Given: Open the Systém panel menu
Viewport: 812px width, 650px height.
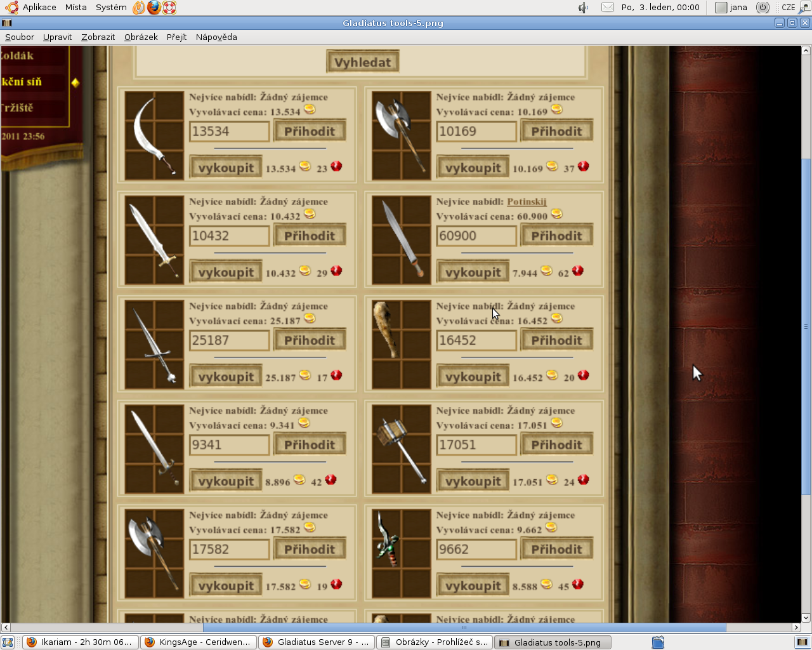Looking at the screenshot, I should 111,8.
